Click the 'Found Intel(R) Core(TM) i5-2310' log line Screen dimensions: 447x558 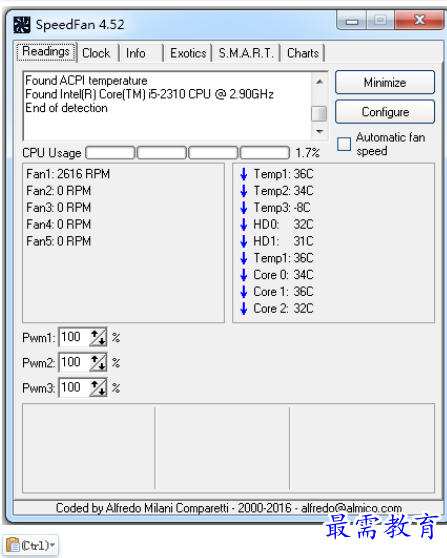tap(149, 94)
